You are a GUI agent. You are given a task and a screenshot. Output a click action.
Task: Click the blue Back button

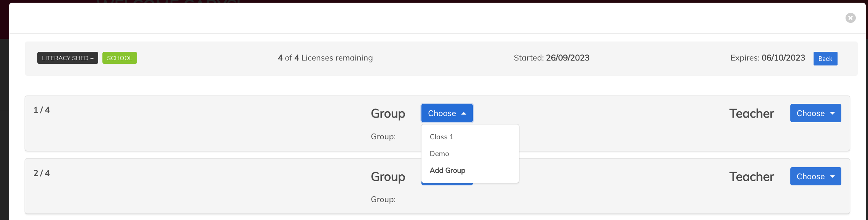(x=825, y=59)
